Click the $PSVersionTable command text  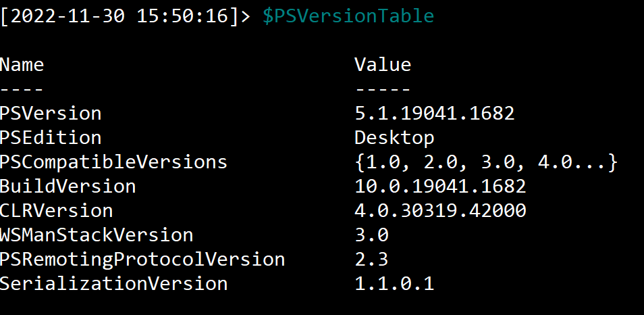click(x=348, y=16)
